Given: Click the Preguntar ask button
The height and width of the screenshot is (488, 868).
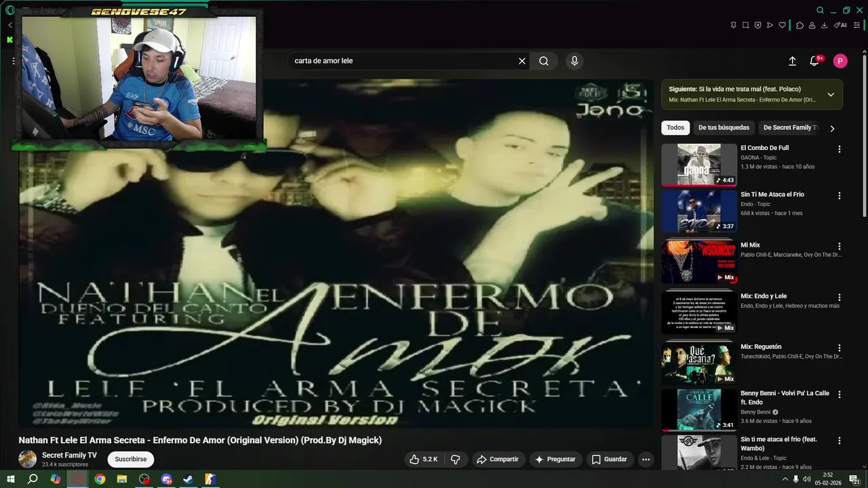Looking at the screenshot, I should click(555, 460).
